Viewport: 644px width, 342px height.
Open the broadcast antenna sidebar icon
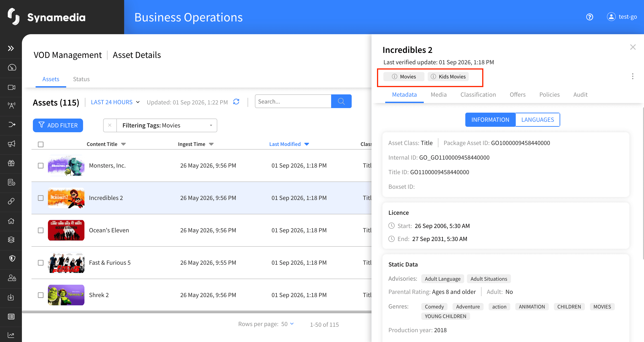11,105
